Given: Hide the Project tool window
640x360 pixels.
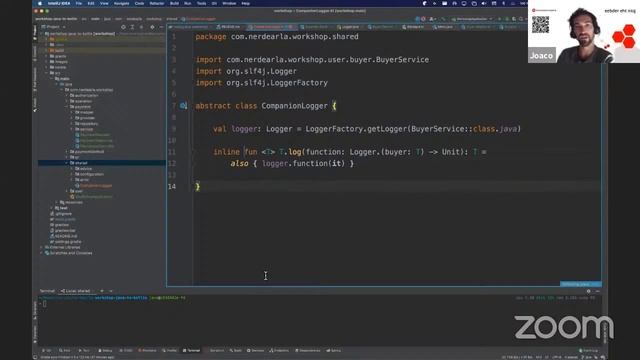Looking at the screenshot, I should click(161, 27).
